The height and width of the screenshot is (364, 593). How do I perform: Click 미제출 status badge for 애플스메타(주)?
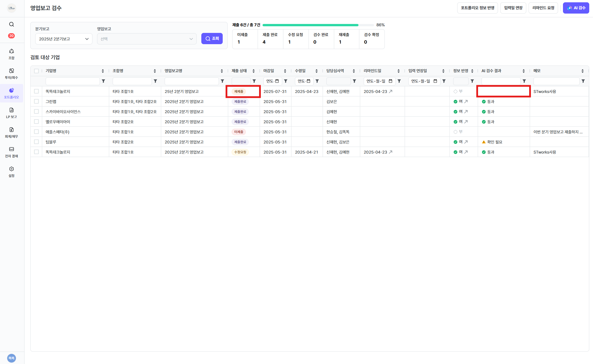coord(239,132)
